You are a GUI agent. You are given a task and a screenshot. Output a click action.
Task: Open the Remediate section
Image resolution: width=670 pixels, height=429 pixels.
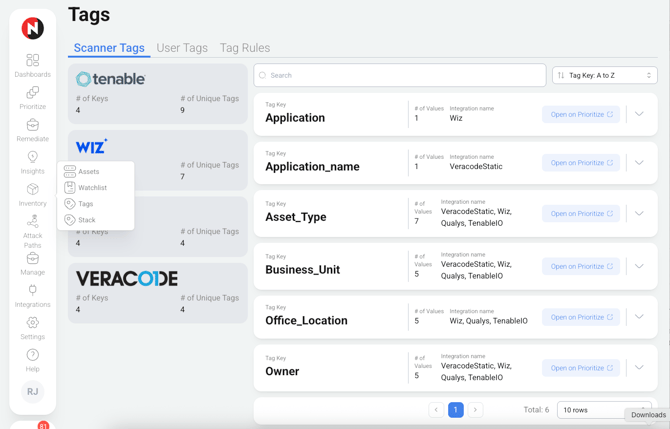point(32,126)
